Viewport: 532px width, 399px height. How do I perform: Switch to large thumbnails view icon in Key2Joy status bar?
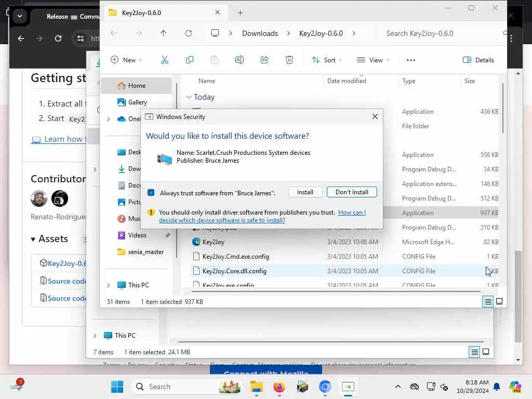click(x=499, y=301)
